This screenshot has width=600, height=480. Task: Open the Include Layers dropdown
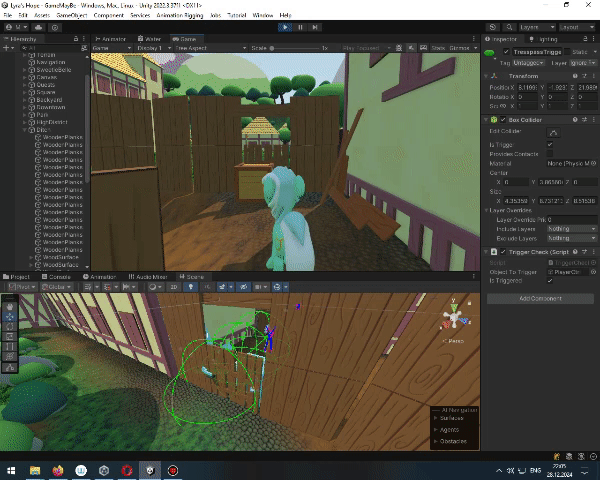pyautogui.click(x=570, y=229)
